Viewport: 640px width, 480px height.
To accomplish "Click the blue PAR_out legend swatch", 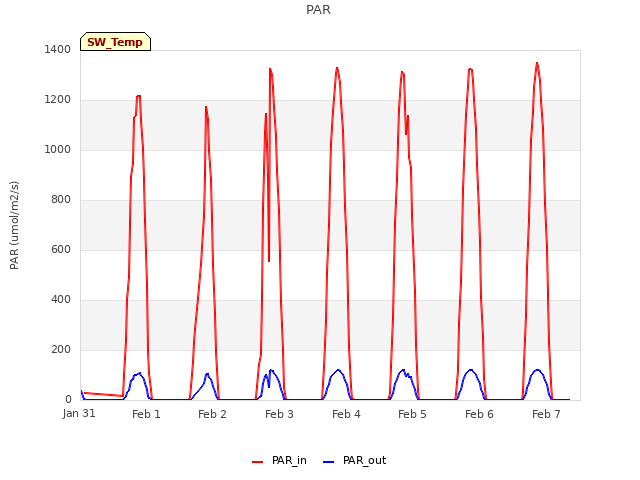I will click(329, 462).
